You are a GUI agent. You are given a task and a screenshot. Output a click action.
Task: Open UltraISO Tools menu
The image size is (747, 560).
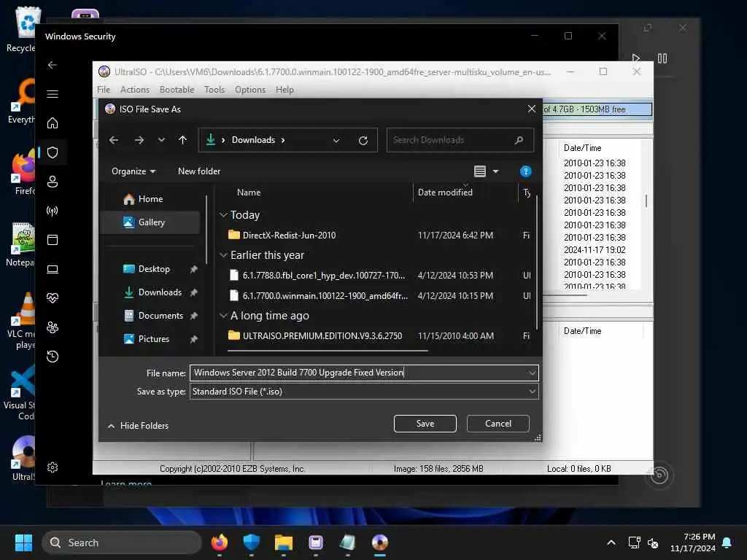coord(214,90)
